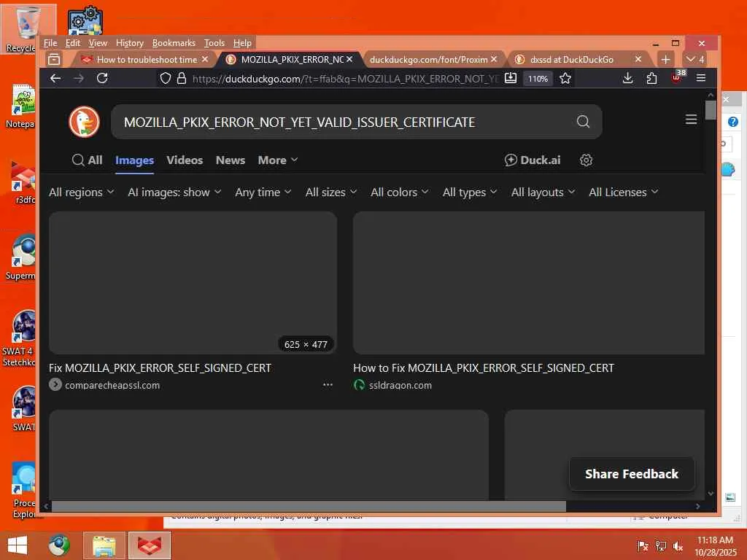747x560 pixels.
Task: Open the ssldragon.com source link
Action: point(400,385)
